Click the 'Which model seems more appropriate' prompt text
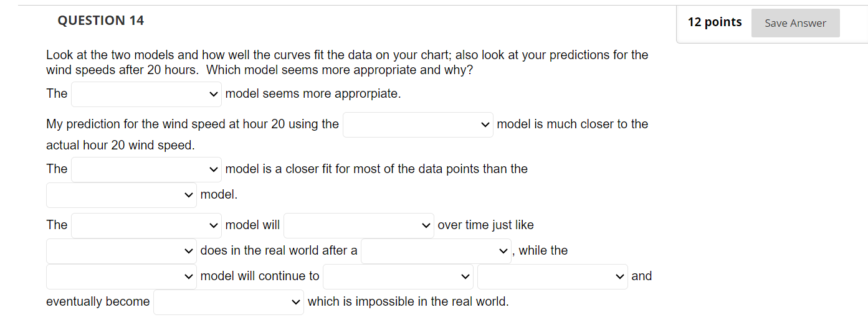The width and height of the screenshot is (868, 325). 340,70
